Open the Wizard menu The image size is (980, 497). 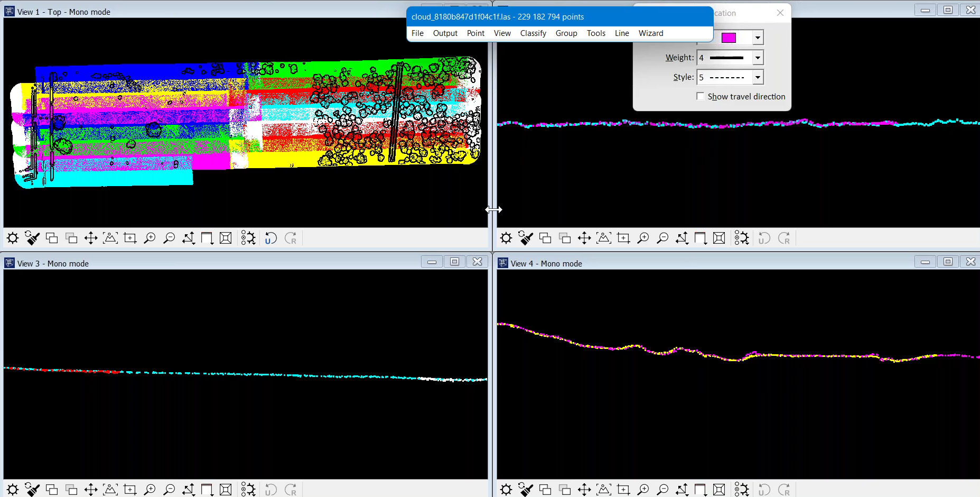(x=651, y=33)
